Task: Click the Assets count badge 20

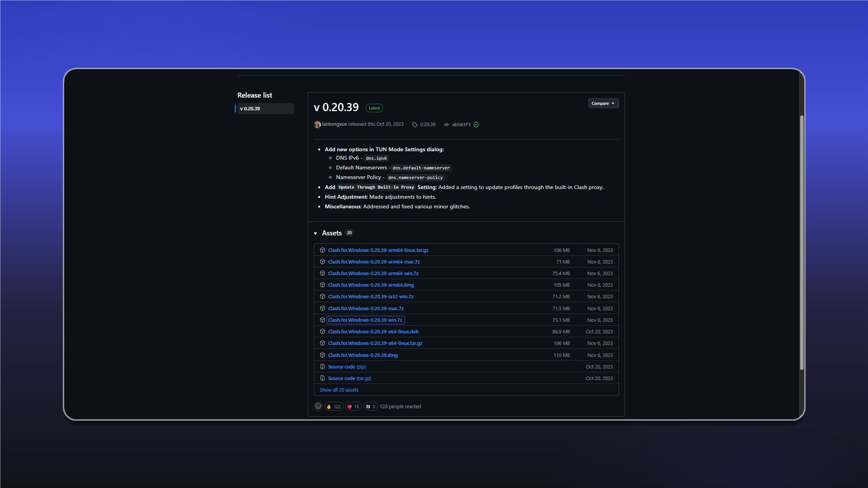Action: (349, 233)
